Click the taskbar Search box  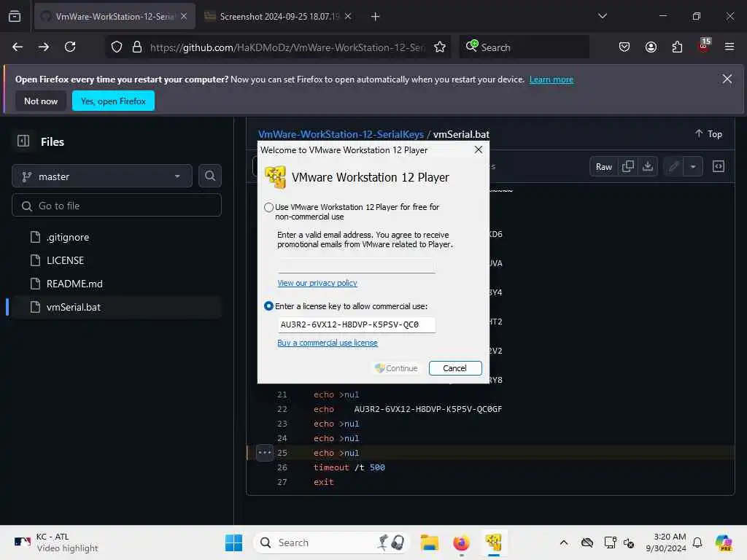(x=332, y=542)
